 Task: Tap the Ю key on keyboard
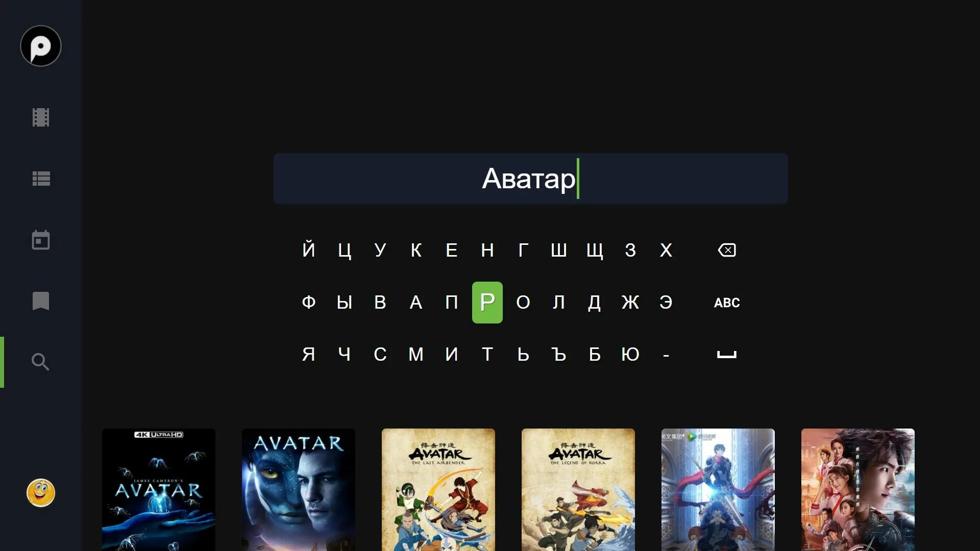(x=630, y=354)
